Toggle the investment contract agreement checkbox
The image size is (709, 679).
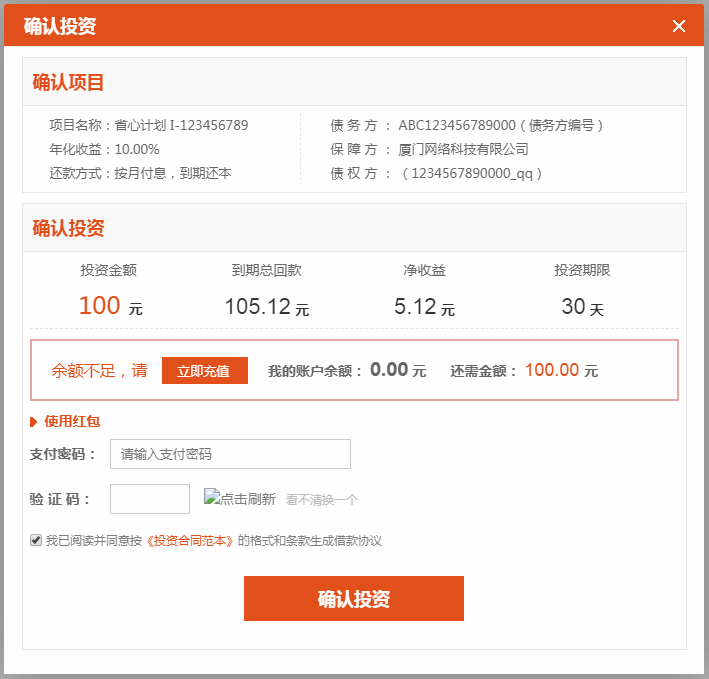pyautogui.click(x=36, y=540)
